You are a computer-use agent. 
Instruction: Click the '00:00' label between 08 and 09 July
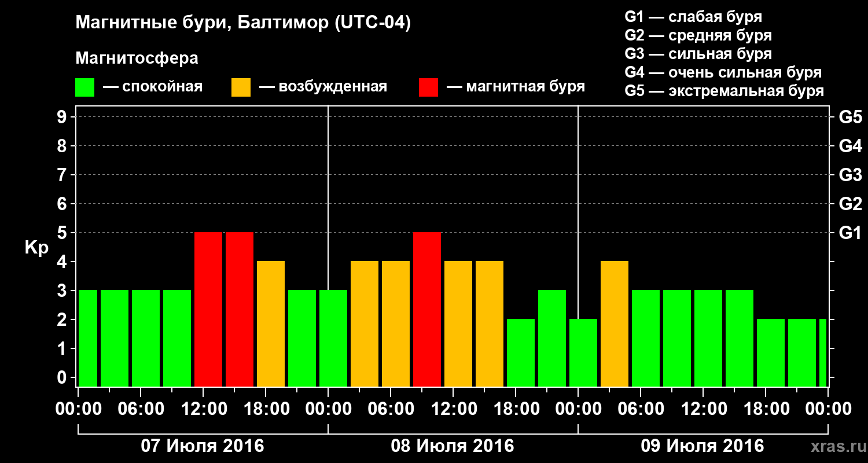578,409
